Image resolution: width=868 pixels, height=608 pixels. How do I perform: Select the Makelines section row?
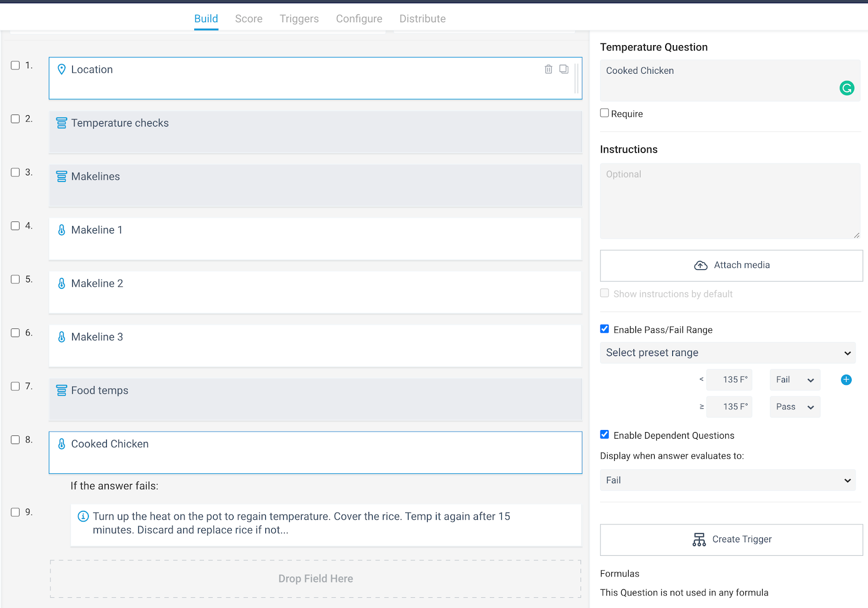tap(316, 186)
